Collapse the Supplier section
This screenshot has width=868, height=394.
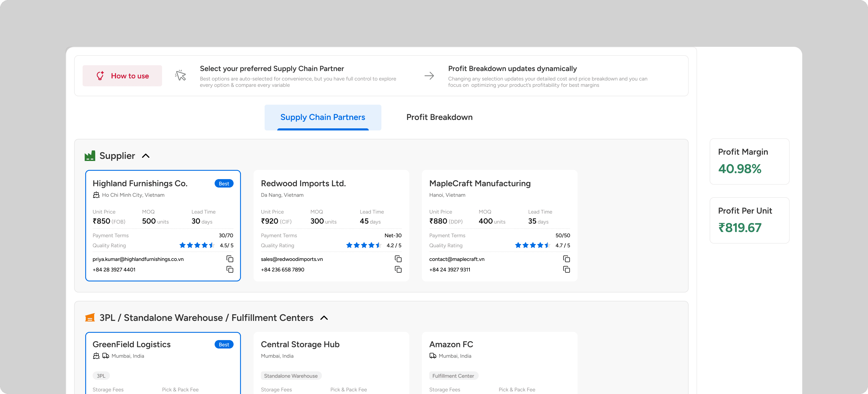[145, 156]
